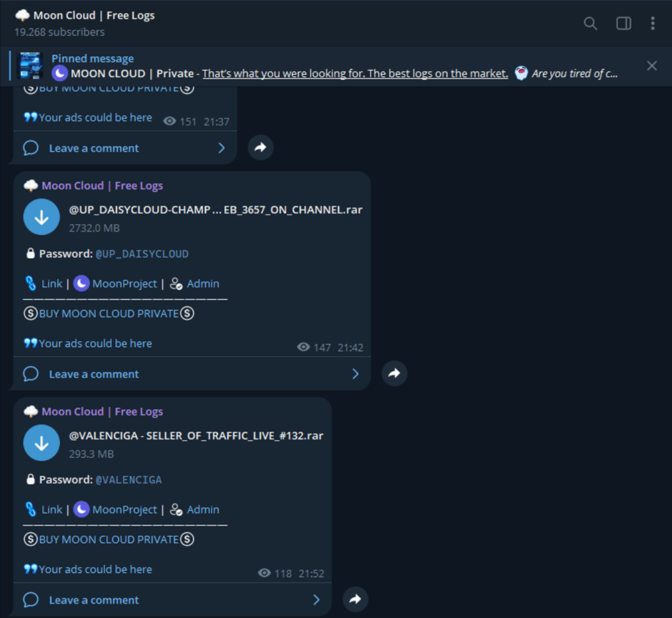
Task: Toggle the right sidebar panel icon
Action: point(623,23)
